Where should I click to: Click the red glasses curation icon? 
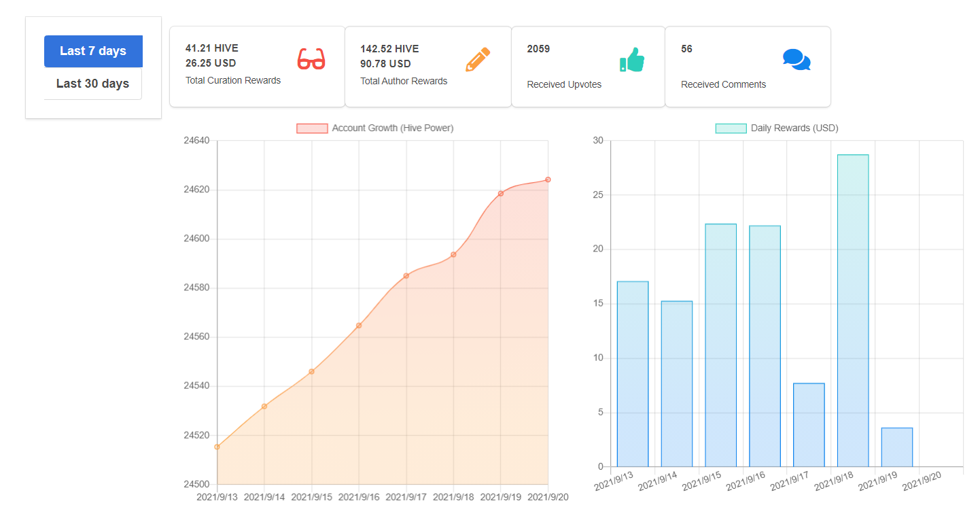(x=311, y=59)
